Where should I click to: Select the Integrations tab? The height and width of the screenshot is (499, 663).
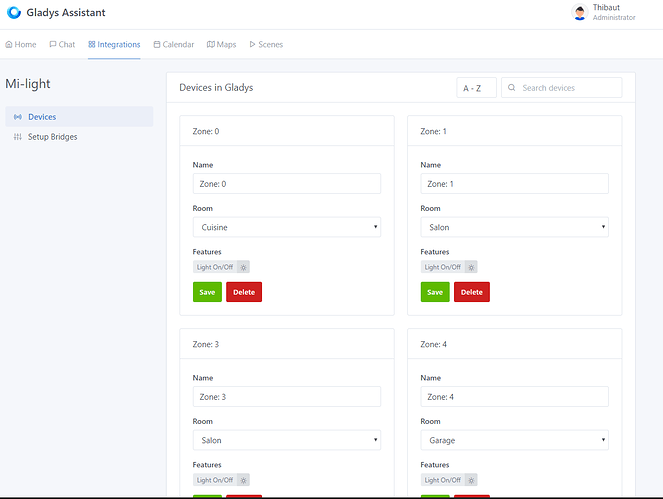click(114, 44)
